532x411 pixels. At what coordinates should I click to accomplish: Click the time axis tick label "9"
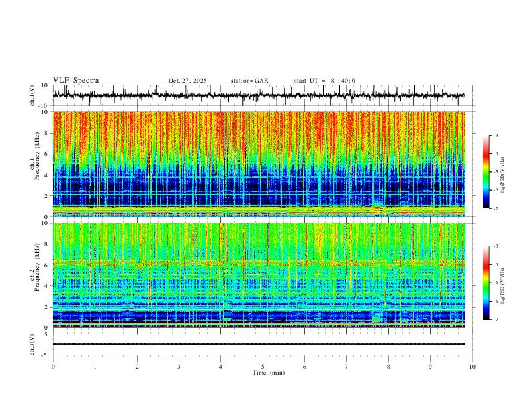pyautogui.click(x=430, y=367)
